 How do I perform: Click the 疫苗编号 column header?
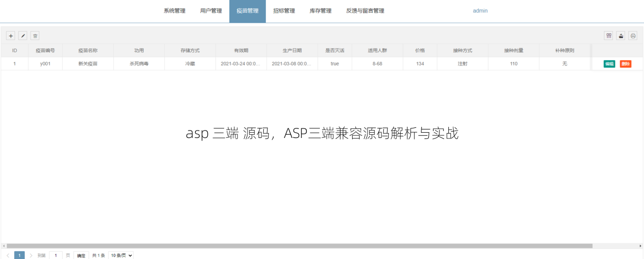pyautogui.click(x=45, y=51)
